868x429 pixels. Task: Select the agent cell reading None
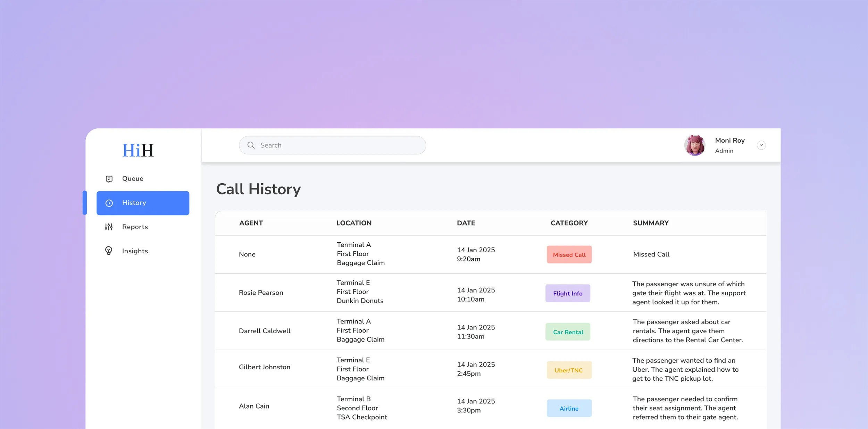click(x=247, y=254)
